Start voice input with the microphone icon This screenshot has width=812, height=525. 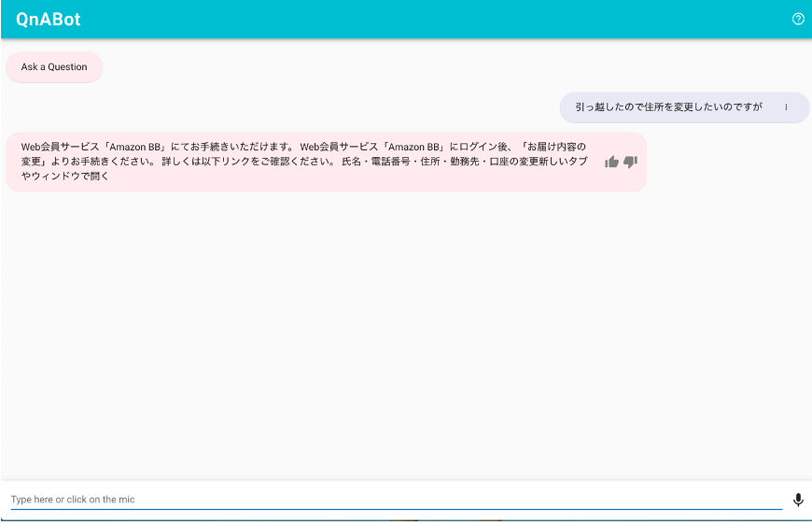798,500
